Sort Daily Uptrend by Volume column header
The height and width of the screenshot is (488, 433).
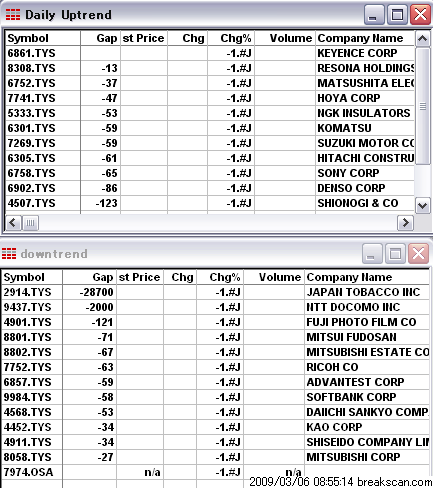point(285,38)
